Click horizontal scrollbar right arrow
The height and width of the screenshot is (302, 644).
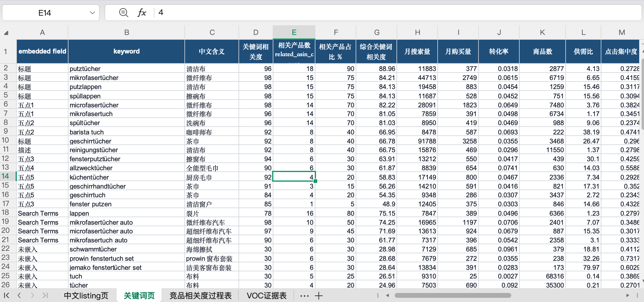coord(627,295)
